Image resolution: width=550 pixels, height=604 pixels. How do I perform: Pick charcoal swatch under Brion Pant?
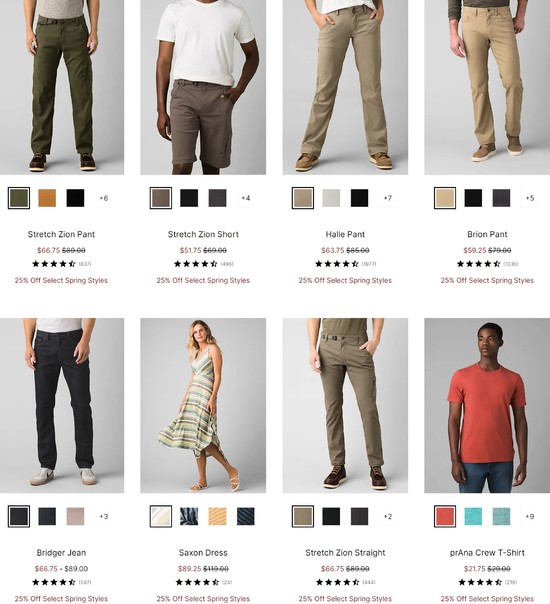501,198
